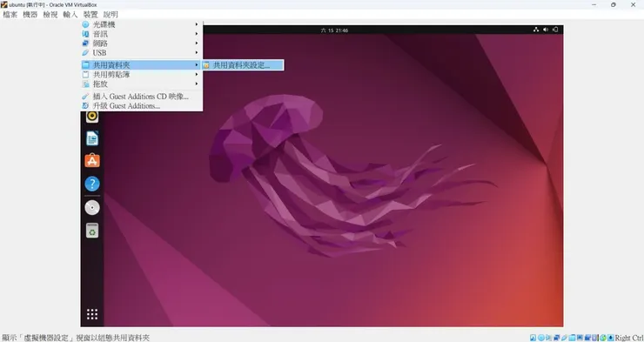Click the Ubuntu top bar clock

334,30
